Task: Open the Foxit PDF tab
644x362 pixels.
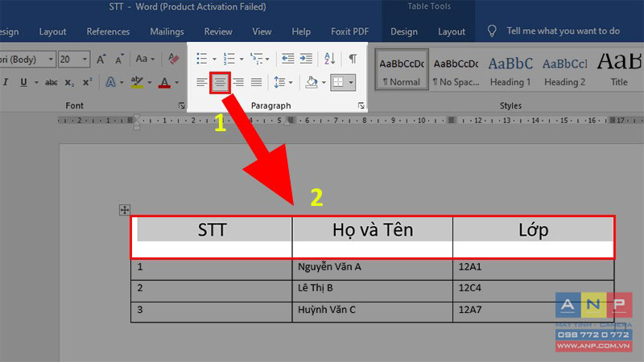Action: click(349, 31)
